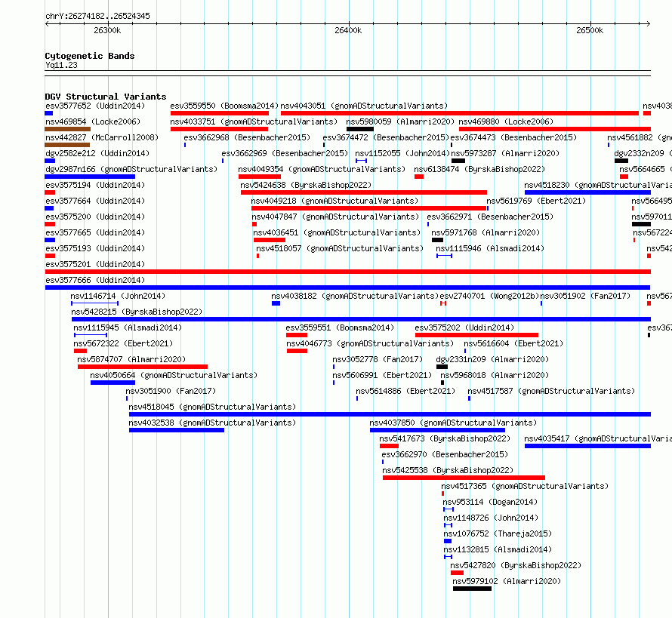Click the esv3577652 (Uddin2014) variant label
The width and height of the screenshot is (672, 618).
(x=95, y=106)
